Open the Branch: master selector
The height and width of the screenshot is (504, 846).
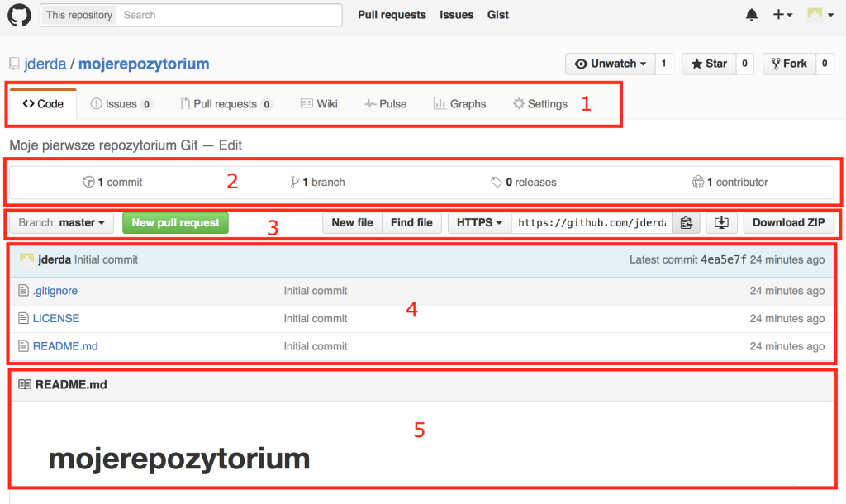(61, 222)
